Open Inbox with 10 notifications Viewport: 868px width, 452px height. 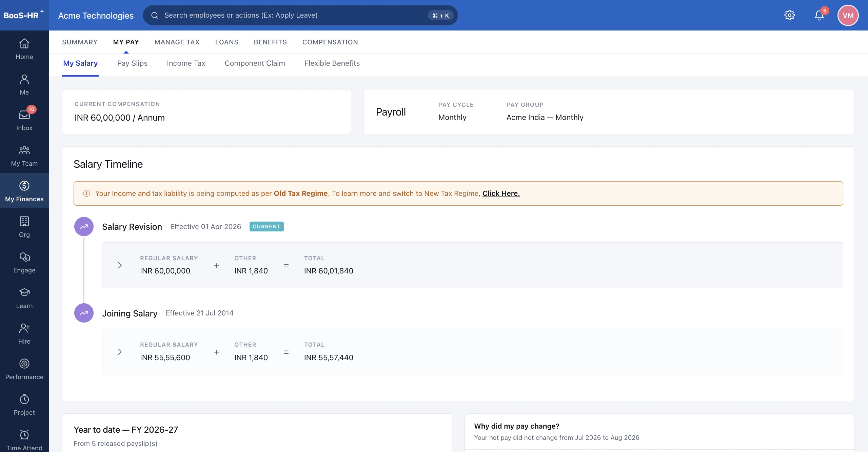24,120
